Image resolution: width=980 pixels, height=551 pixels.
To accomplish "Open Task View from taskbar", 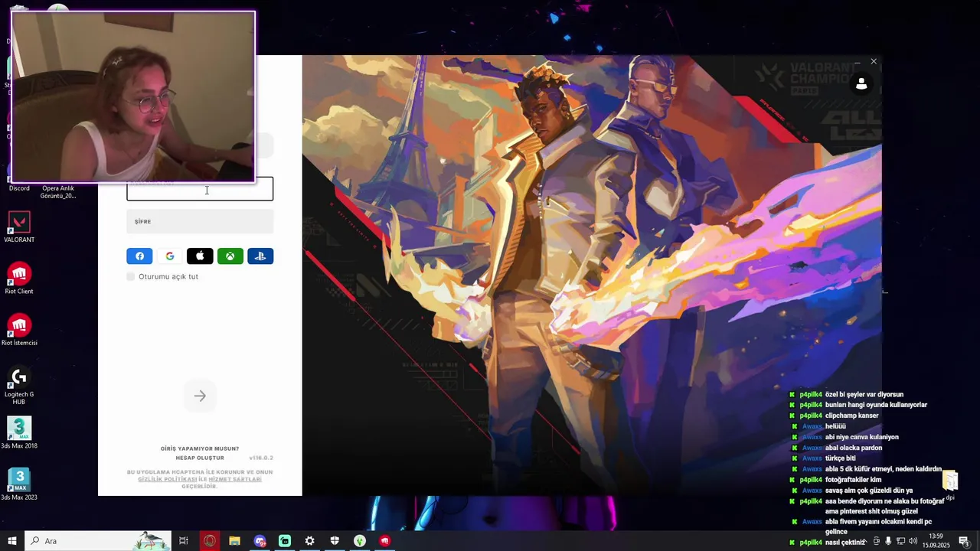I will [x=184, y=541].
